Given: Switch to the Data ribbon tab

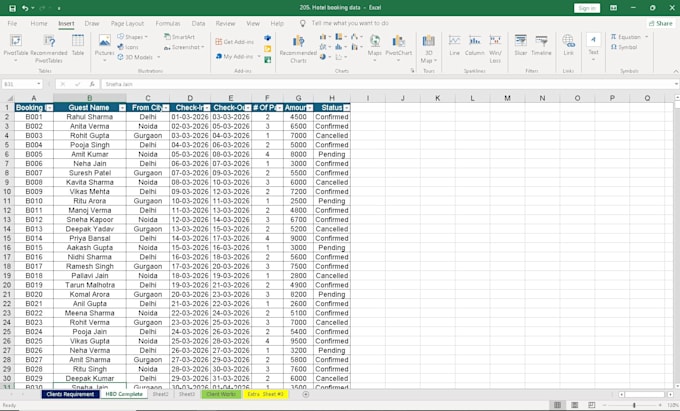Looking at the screenshot, I should 198,23.
